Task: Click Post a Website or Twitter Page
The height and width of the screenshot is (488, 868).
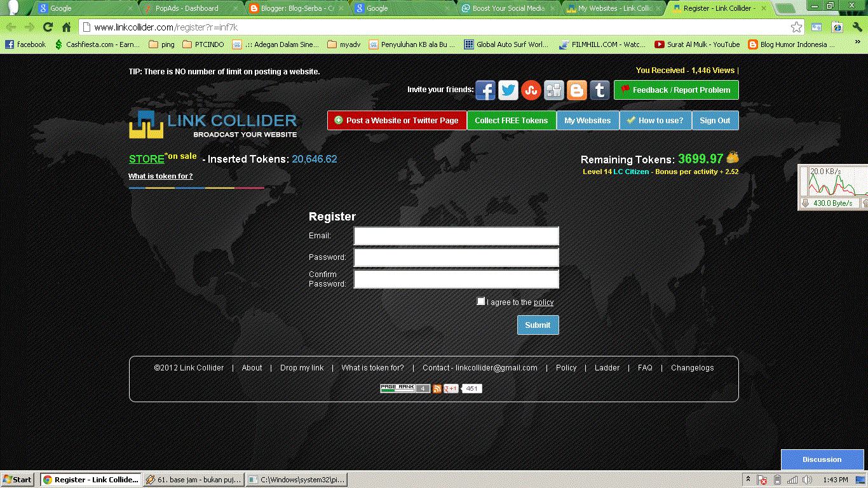Action: coord(397,121)
